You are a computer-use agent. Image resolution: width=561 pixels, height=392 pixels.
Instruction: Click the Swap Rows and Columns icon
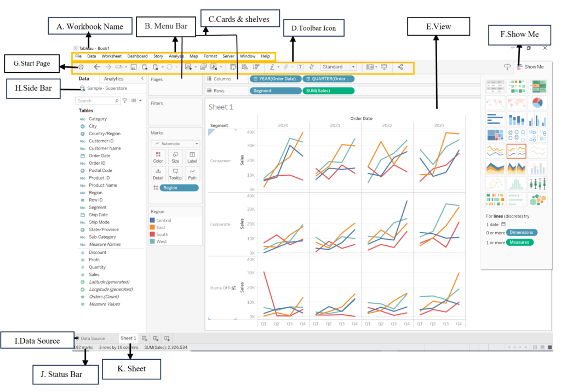(233, 67)
